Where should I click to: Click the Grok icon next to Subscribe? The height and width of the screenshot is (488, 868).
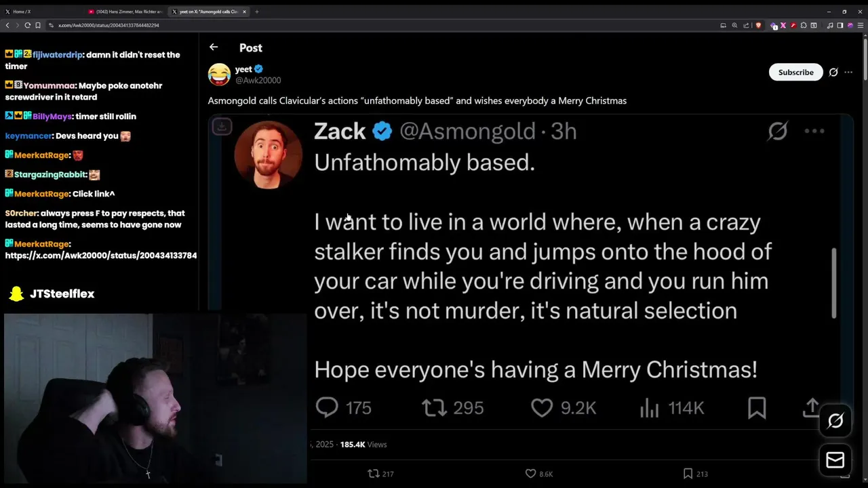pyautogui.click(x=833, y=73)
